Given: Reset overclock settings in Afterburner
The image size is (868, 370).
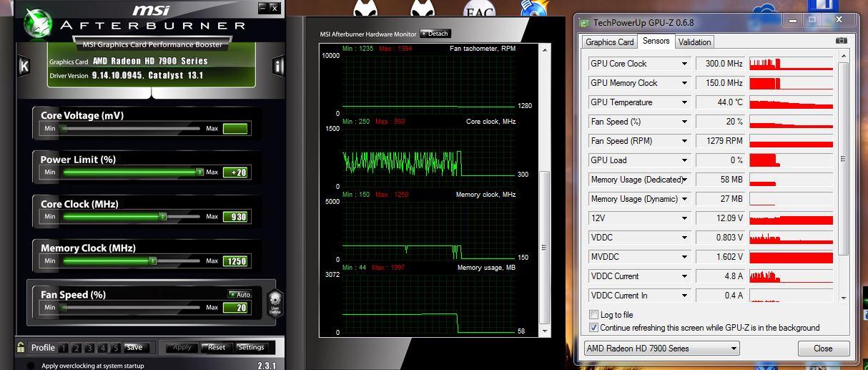Looking at the screenshot, I should tap(217, 348).
